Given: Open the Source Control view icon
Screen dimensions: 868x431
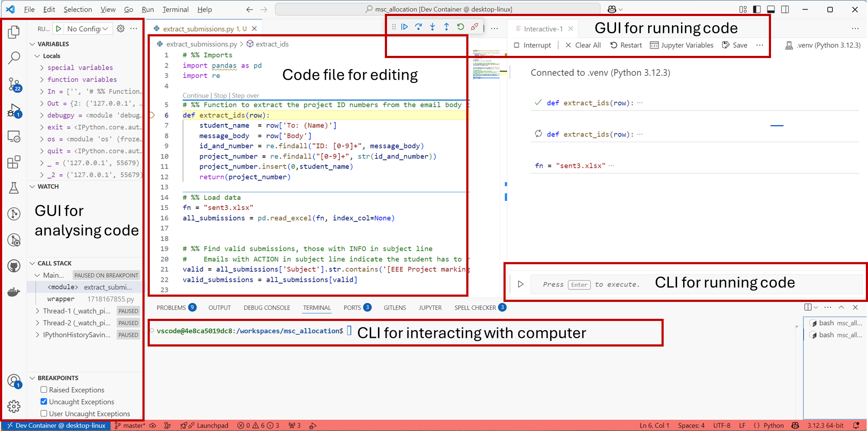Looking at the screenshot, I should point(14,84).
